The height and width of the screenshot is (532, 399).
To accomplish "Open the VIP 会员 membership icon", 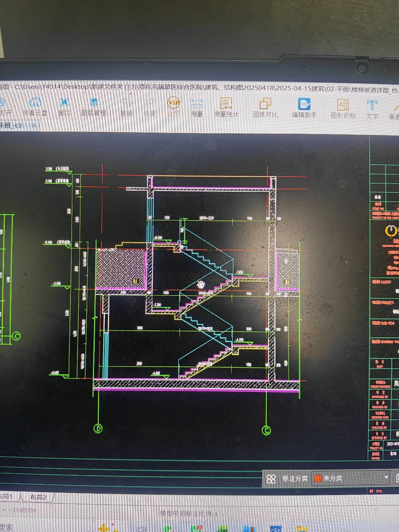I will coord(173,107).
